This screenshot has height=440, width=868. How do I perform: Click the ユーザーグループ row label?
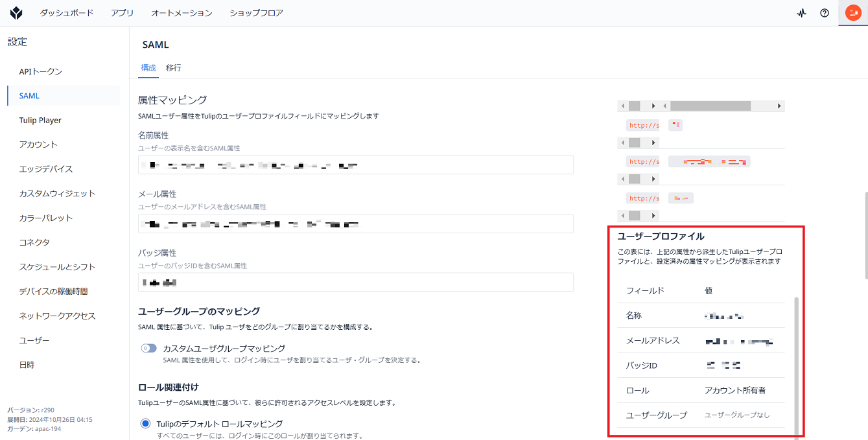[x=657, y=415]
